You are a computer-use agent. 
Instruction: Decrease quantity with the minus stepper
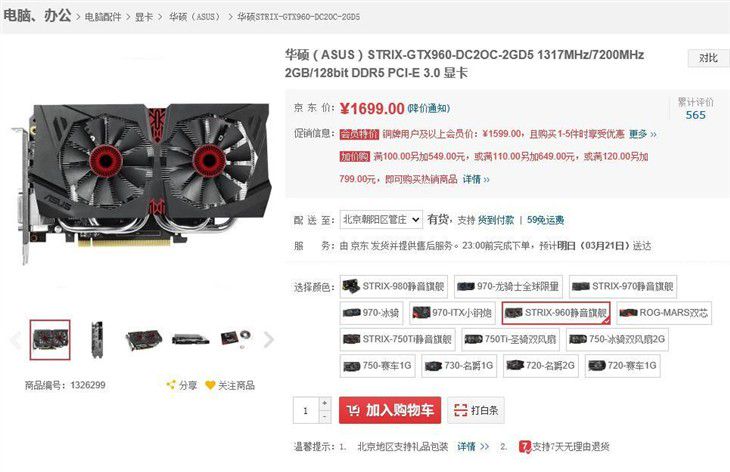click(324, 417)
